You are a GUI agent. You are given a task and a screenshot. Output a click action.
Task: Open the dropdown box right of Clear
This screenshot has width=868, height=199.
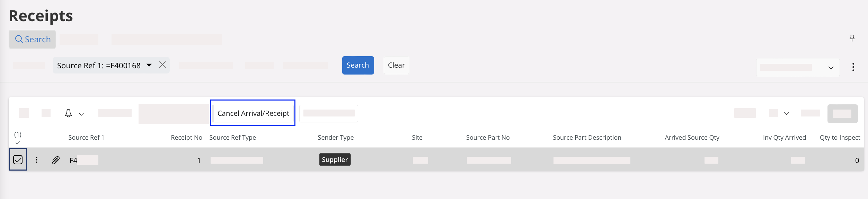(797, 68)
